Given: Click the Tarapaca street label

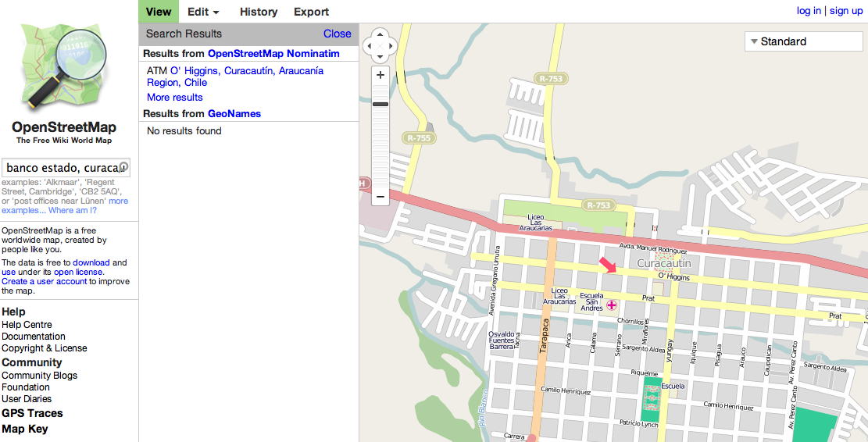Looking at the screenshot, I should click(x=545, y=336).
